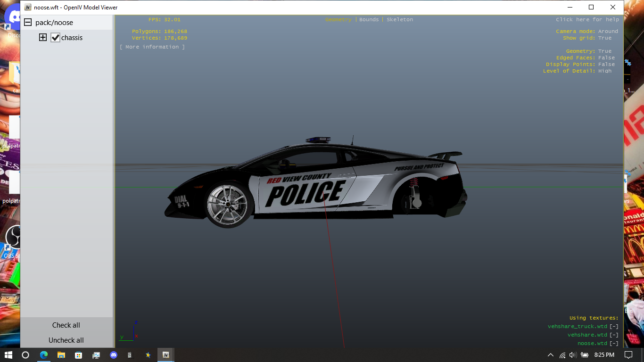Screen dimensions: 644x362
Task: Switch to the Bounds view tab
Action: click(369, 20)
